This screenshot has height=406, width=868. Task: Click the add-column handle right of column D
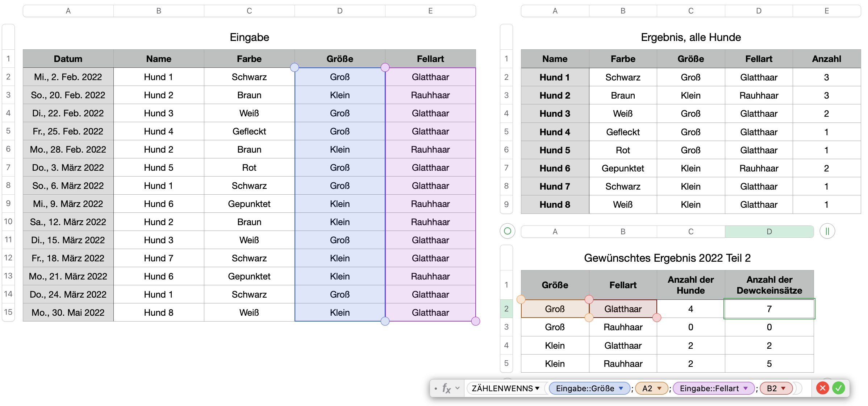[827, 231]
